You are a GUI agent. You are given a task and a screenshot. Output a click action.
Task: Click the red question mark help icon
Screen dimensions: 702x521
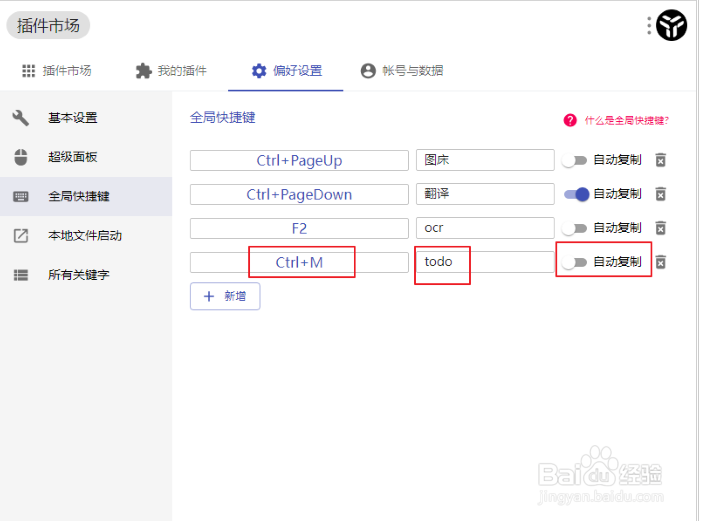point(570,120)
